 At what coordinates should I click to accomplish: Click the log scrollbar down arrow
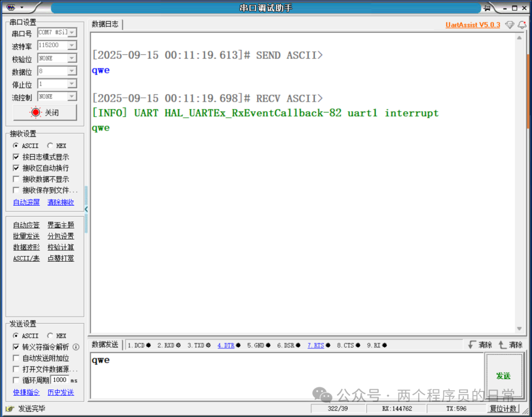[519, 328]
